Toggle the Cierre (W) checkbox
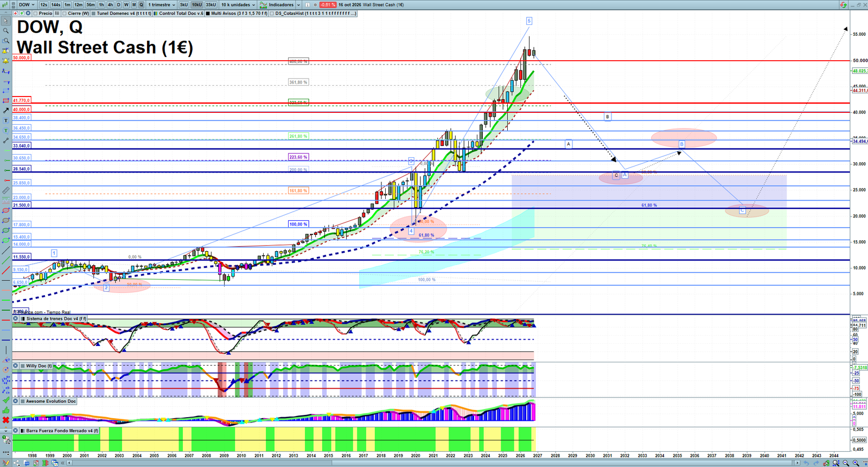 point(65,14)
